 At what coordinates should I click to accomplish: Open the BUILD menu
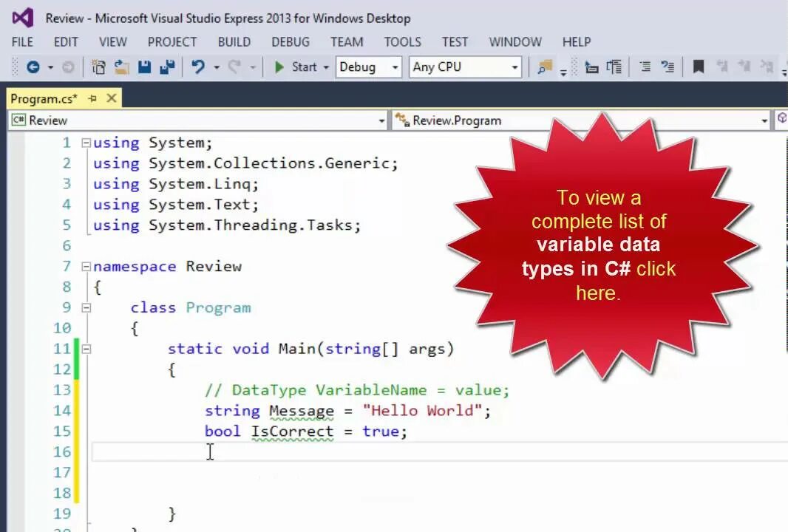[x=234, y=41]
